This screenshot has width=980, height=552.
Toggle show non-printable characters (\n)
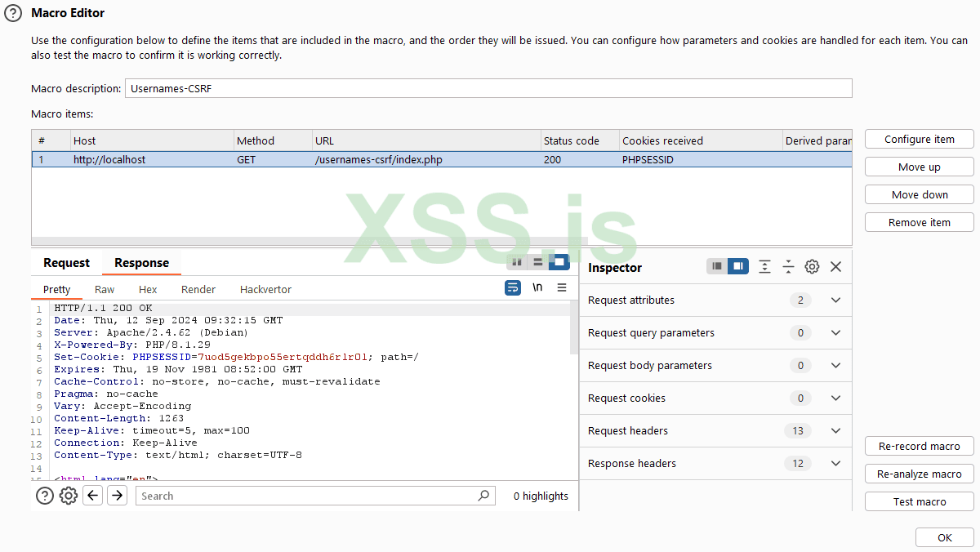point(537,287)
